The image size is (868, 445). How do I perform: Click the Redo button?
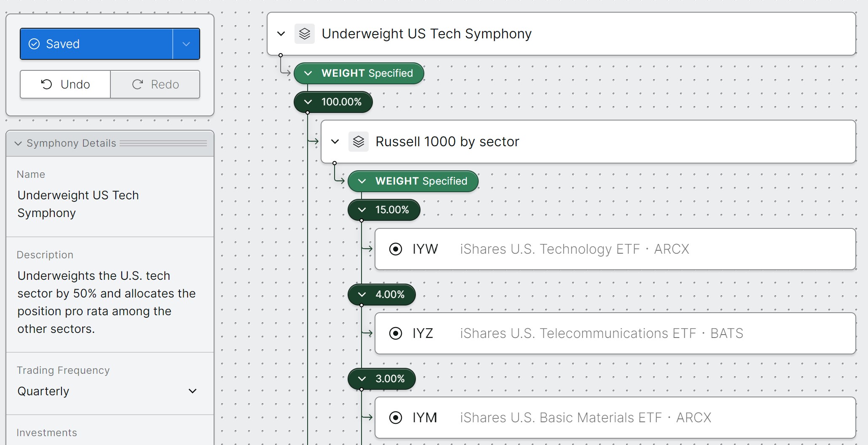[155, 84]
